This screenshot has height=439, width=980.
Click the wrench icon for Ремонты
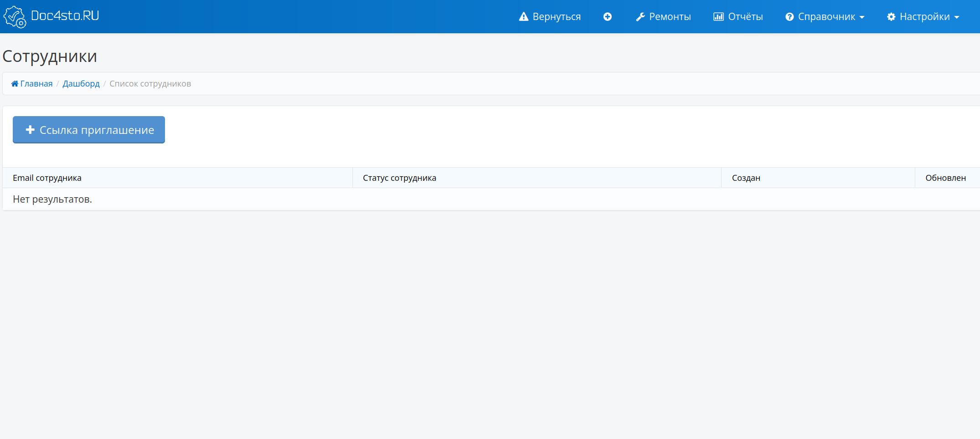(x=640, y=17)
